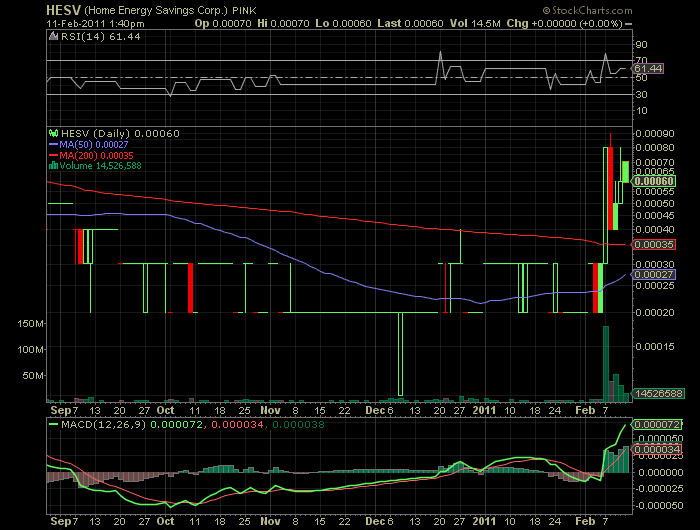Screen dimensions: 700x530
Task: Click the green MACD value 0.000072 in legend
Action: click(176, 425)
